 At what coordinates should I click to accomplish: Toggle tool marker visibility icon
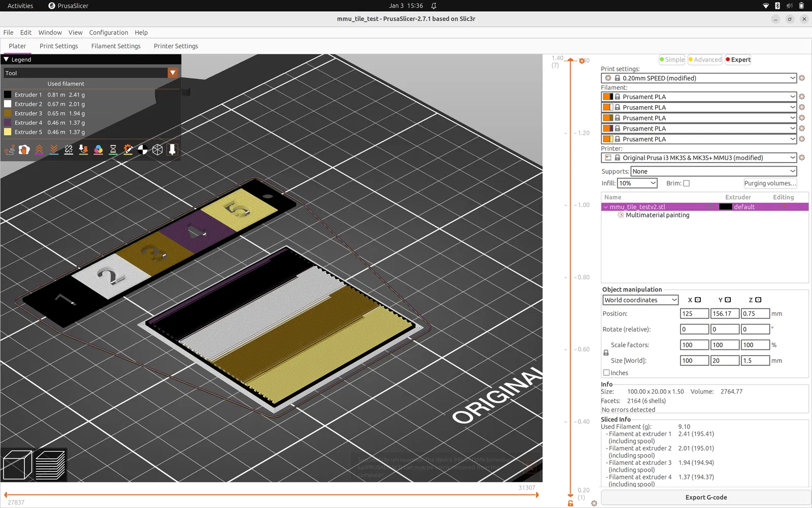click(173, 150)
